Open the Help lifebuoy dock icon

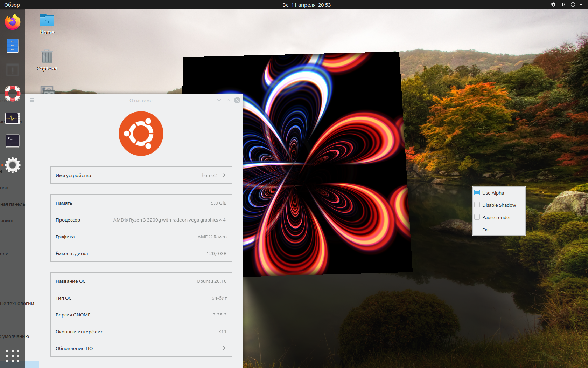[13, 94]
